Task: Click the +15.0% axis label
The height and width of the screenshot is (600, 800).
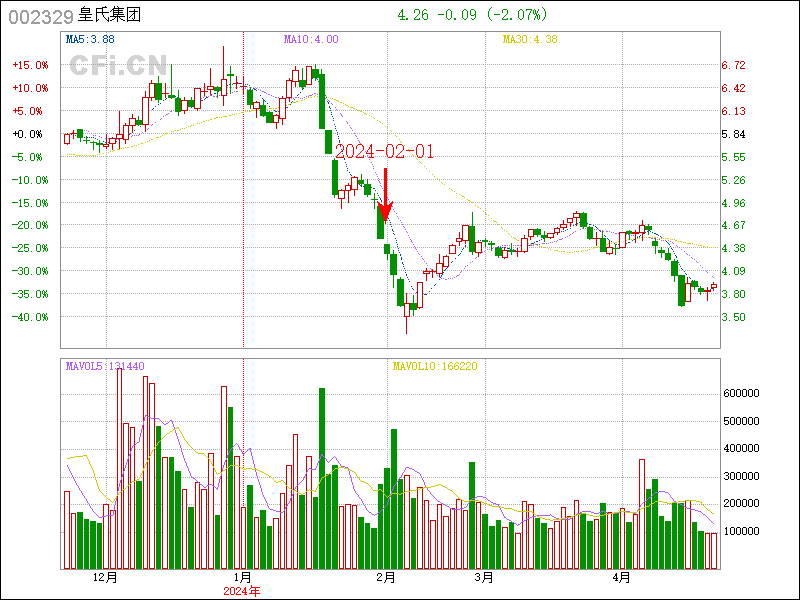Action: click(x=30, y=65)
